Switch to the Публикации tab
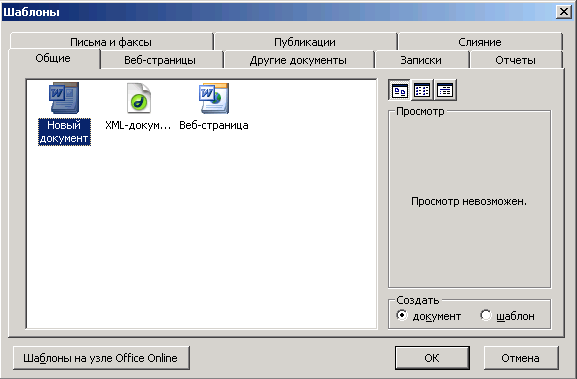This screenshot has width=577, height=379. (305, 42)
